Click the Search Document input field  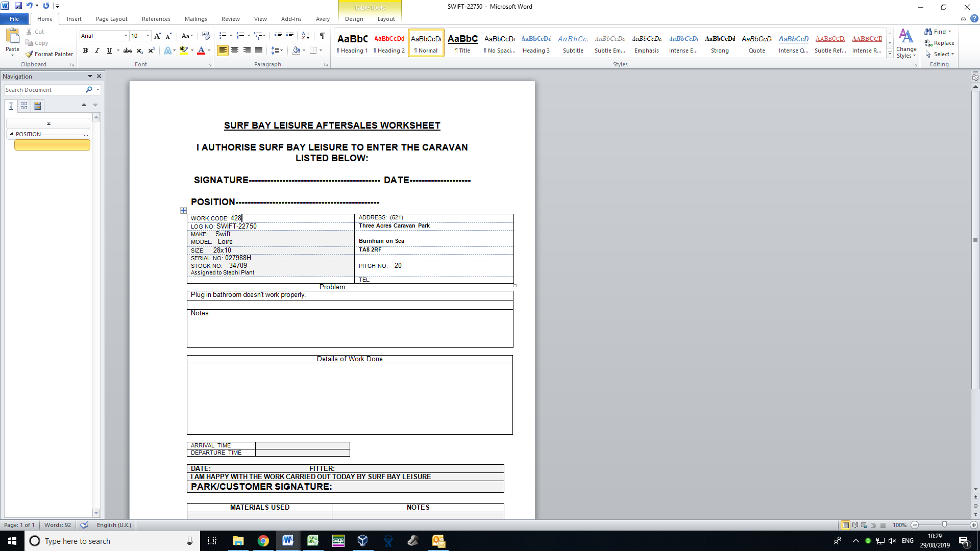[x=43, y=90]
